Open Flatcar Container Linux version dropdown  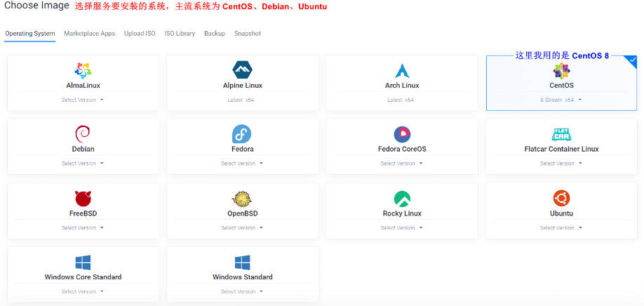561,164
